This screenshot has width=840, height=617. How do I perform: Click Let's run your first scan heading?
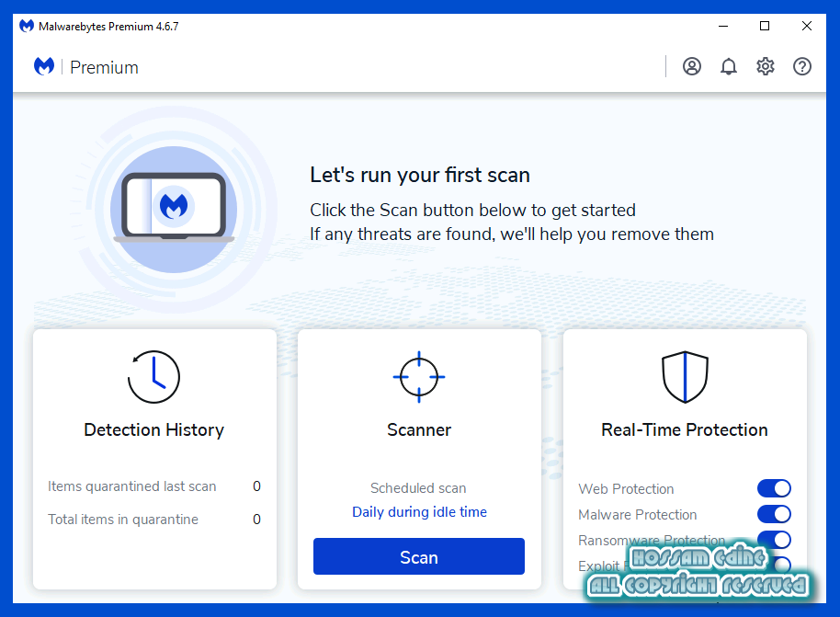click(x=420, y=176)
